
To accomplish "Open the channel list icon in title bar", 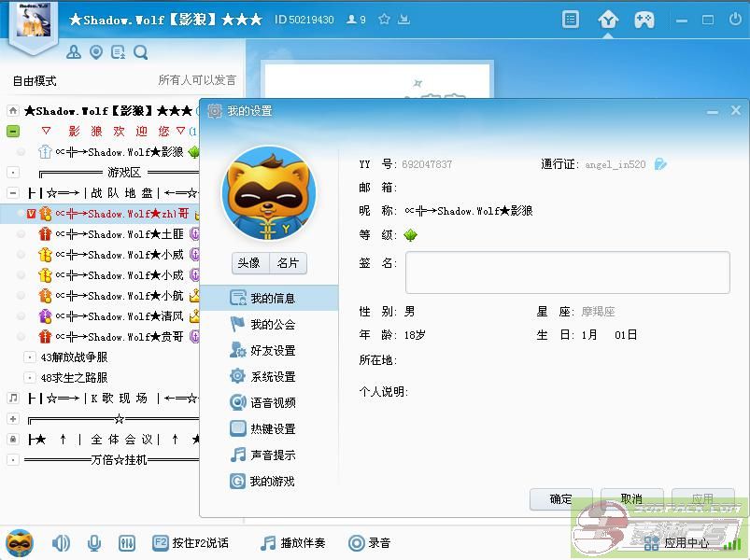I will tap(570, 20).
